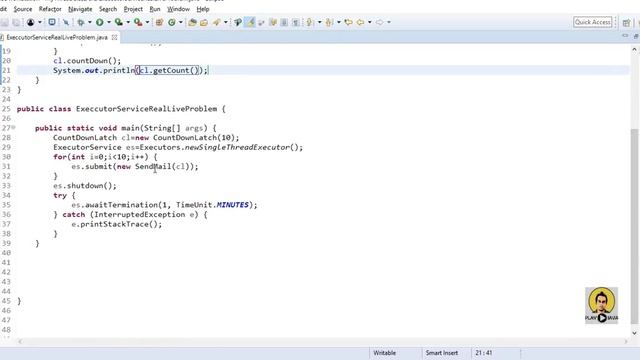This screenshot has width=640, height=360.
Task: Open the Back history dropdown arrow
Action: tap(369, 22)
